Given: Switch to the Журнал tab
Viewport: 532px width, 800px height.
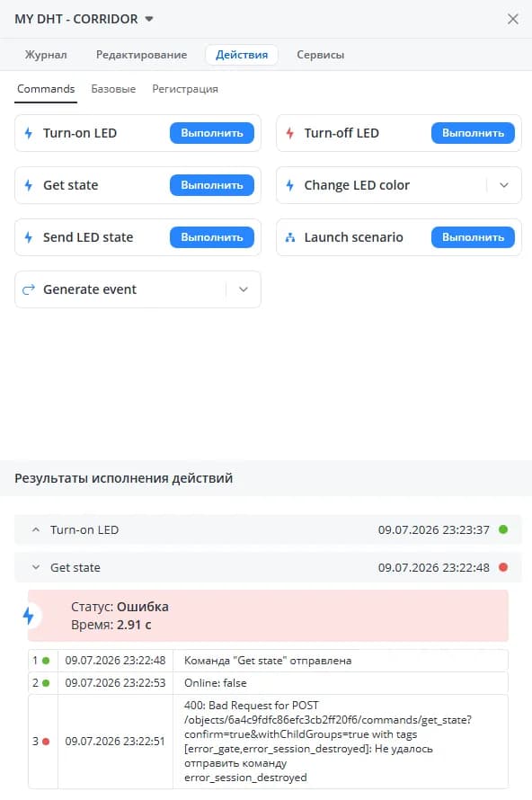Looking at the screenshot, I should click(x=46, y=55).
